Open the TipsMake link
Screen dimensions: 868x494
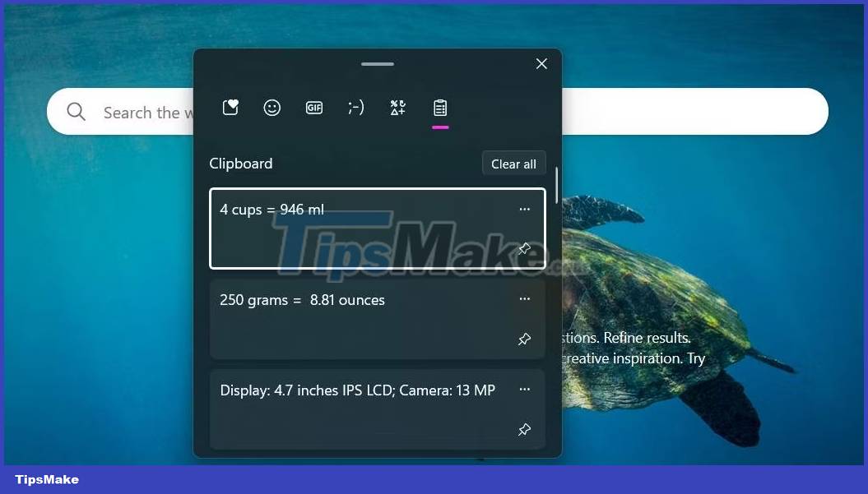point(46,479)
